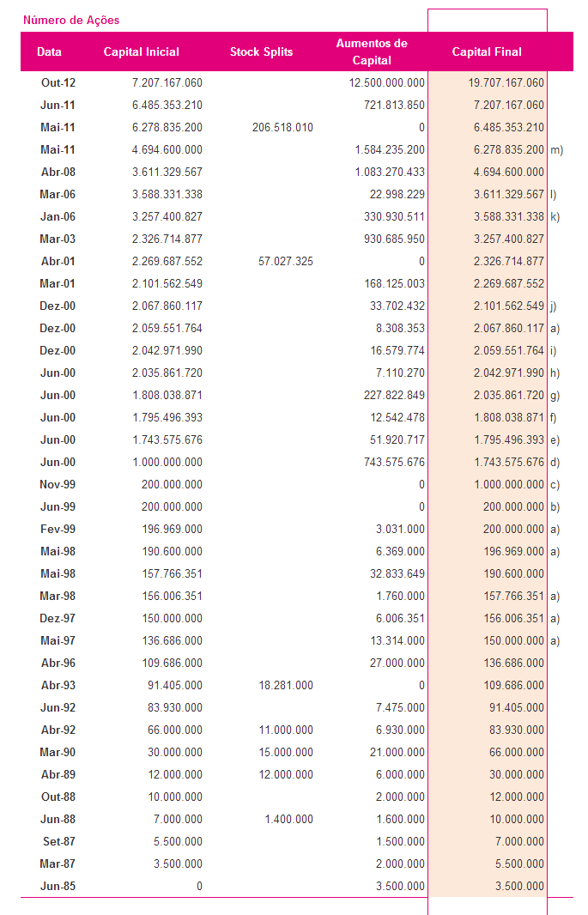Click the 12.500.000.000 capital increase cell

(387, 83)
